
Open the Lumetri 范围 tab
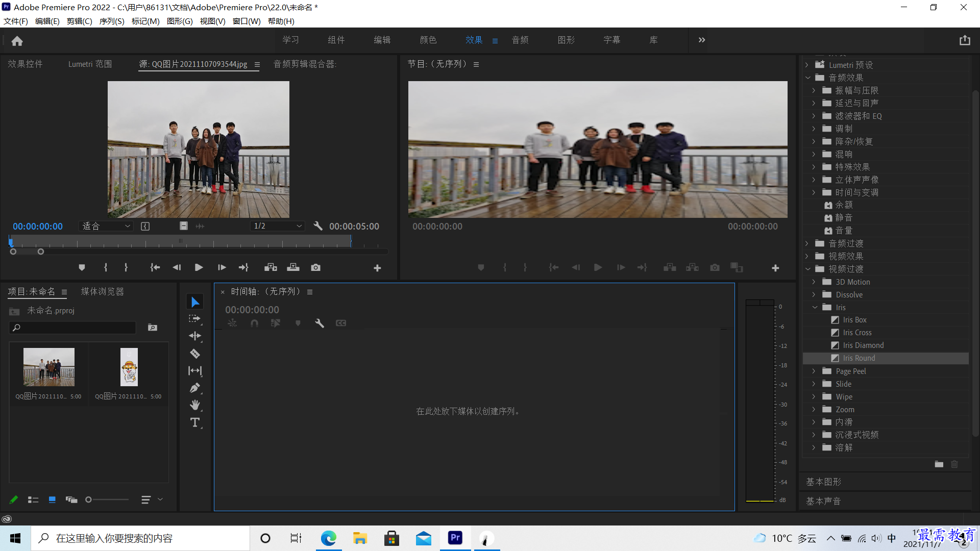90,64
